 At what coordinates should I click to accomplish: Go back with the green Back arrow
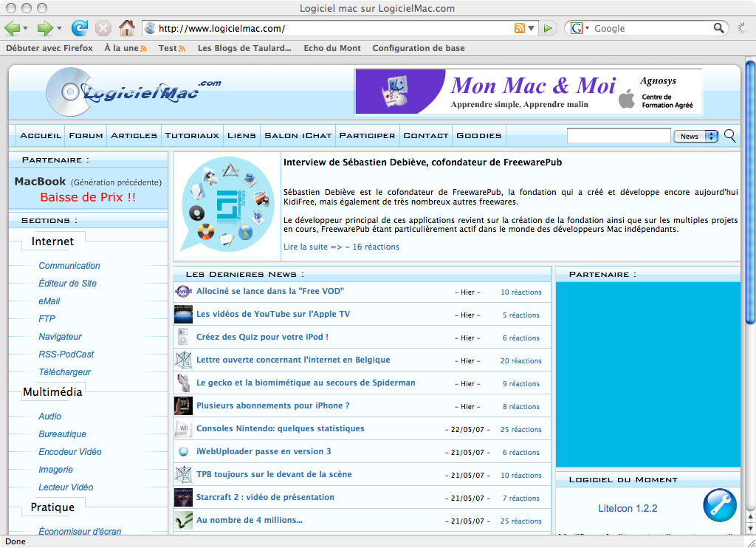[12, 28]
